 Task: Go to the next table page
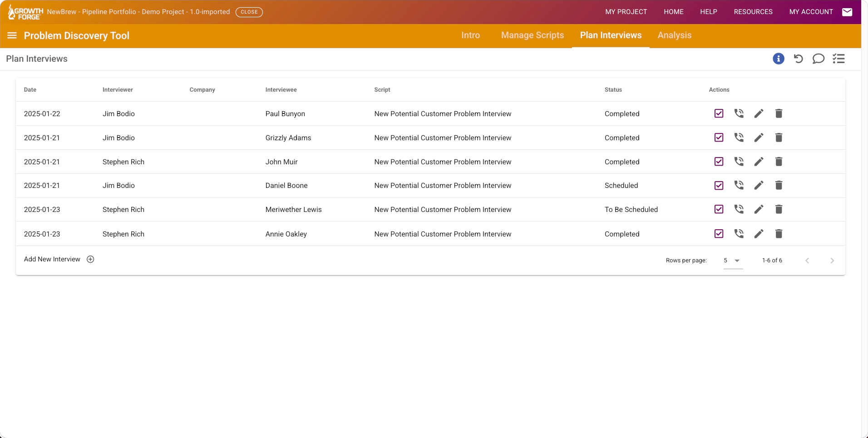(x=832, y=261)
